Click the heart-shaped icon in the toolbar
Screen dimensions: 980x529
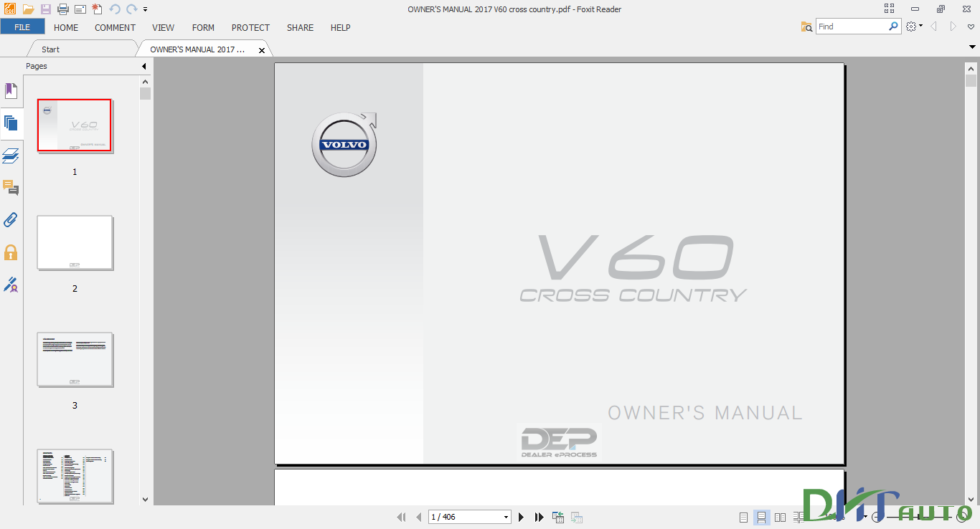pyautogui.click(x=971, y=27)
